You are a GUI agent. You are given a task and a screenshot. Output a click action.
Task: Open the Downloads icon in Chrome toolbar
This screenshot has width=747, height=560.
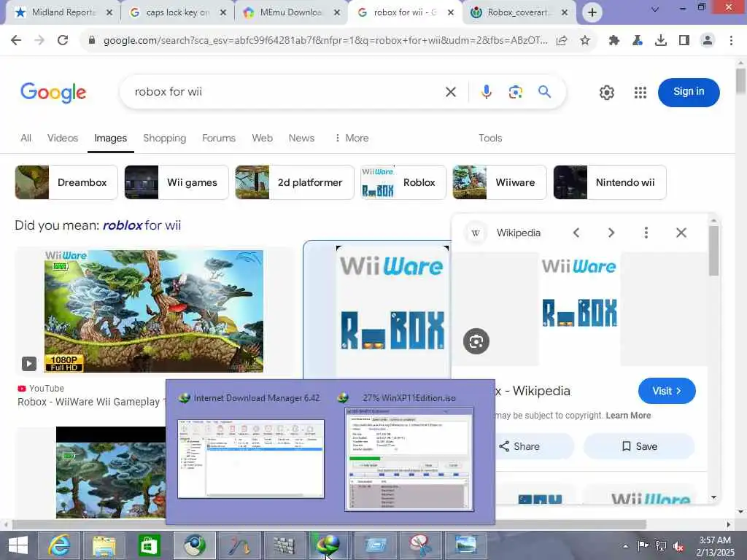click(661, 41)
